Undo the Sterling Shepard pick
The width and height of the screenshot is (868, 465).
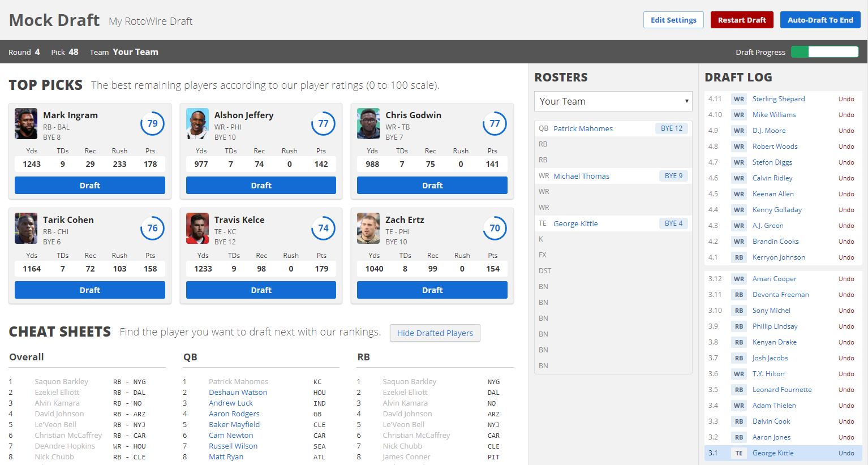tap(846, 99)
